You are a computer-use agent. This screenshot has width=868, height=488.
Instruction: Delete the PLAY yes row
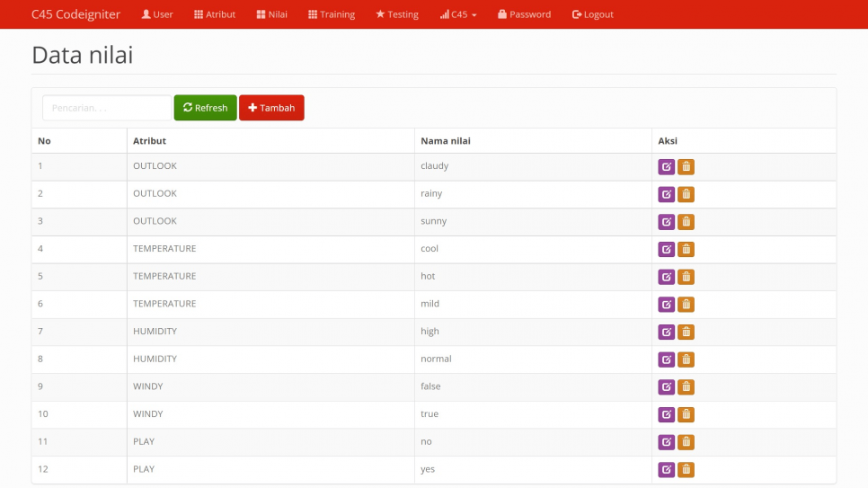tap(686, 470)
